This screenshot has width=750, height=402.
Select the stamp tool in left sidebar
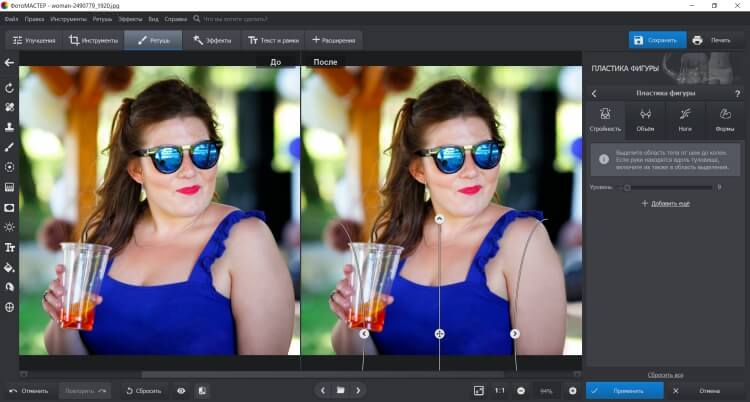tap(9, 127)
